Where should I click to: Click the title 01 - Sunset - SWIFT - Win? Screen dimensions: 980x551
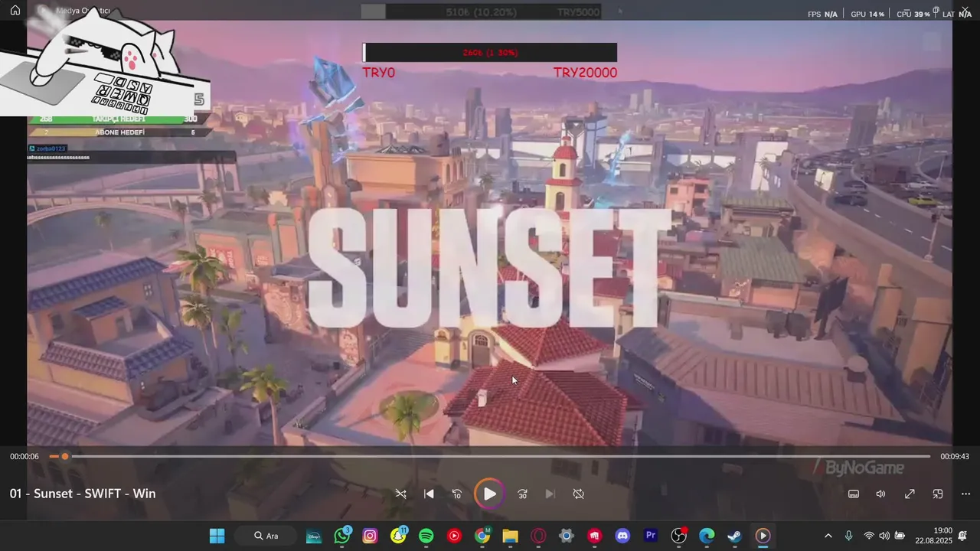point(83,494)
